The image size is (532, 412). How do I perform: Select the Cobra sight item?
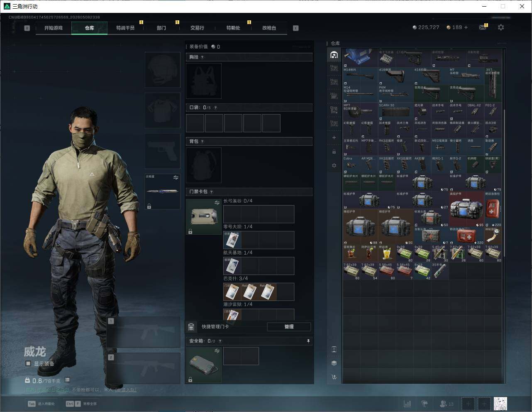(351, 164)
